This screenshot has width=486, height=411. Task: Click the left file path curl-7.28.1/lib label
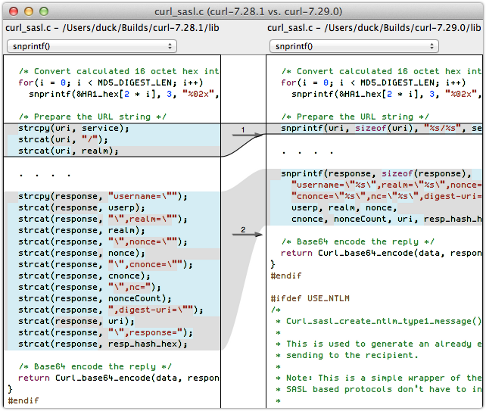[x=112, y=28]
